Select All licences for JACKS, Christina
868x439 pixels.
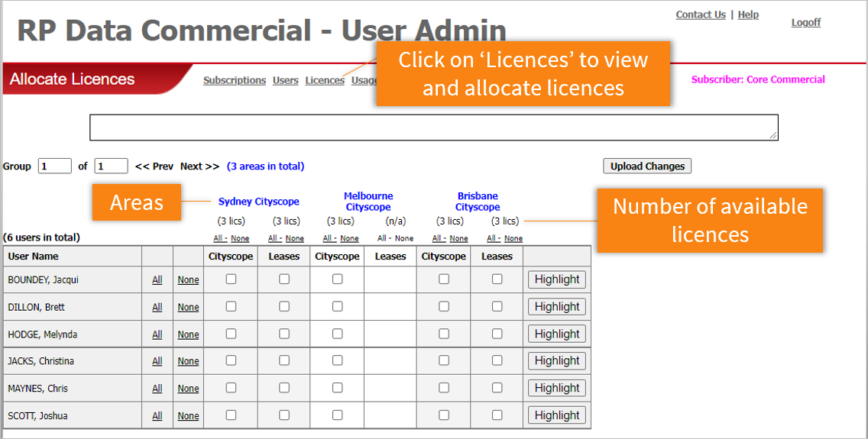[x=157, y=361]
